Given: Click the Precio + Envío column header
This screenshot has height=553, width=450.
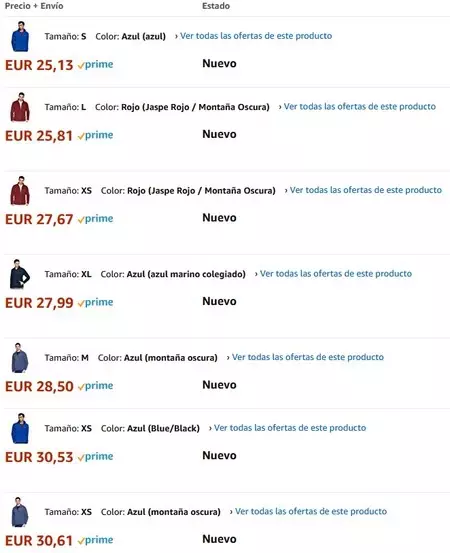Looking at the screenshot, I should pos(34,6).
